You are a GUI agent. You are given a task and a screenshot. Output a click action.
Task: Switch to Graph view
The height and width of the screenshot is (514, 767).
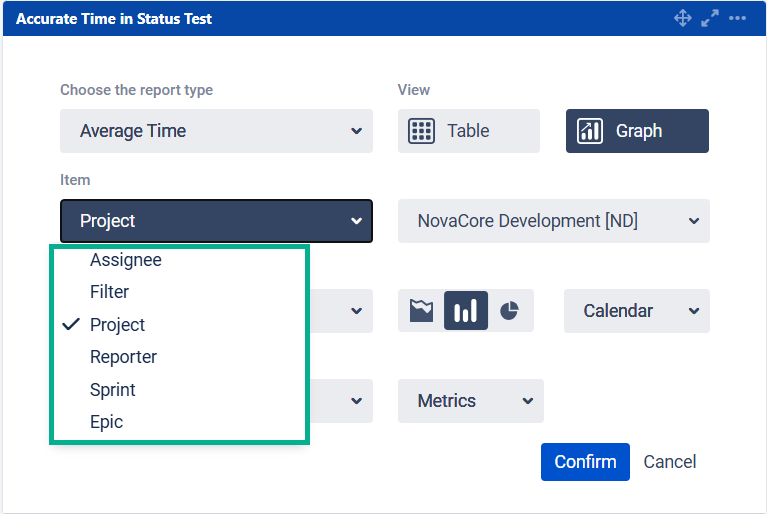point(637,131)
